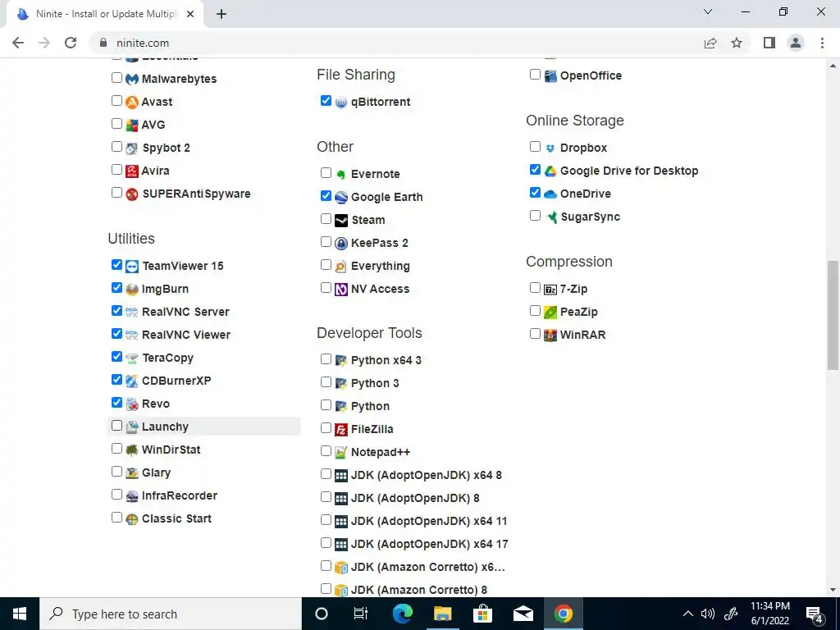840x630 pixels.
Task: Click the TeraCopy icon
Action: [x=132, y=358]
